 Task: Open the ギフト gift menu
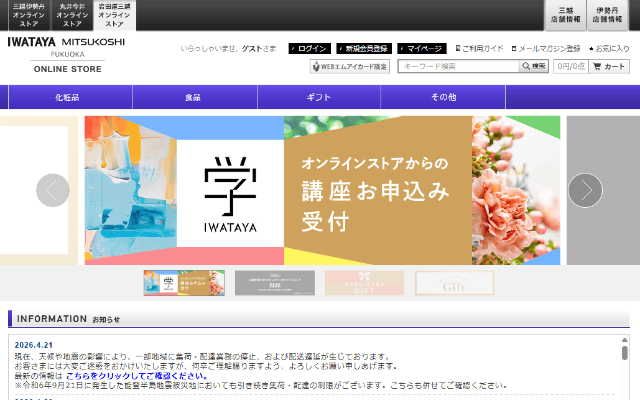(x=319, y=97)
